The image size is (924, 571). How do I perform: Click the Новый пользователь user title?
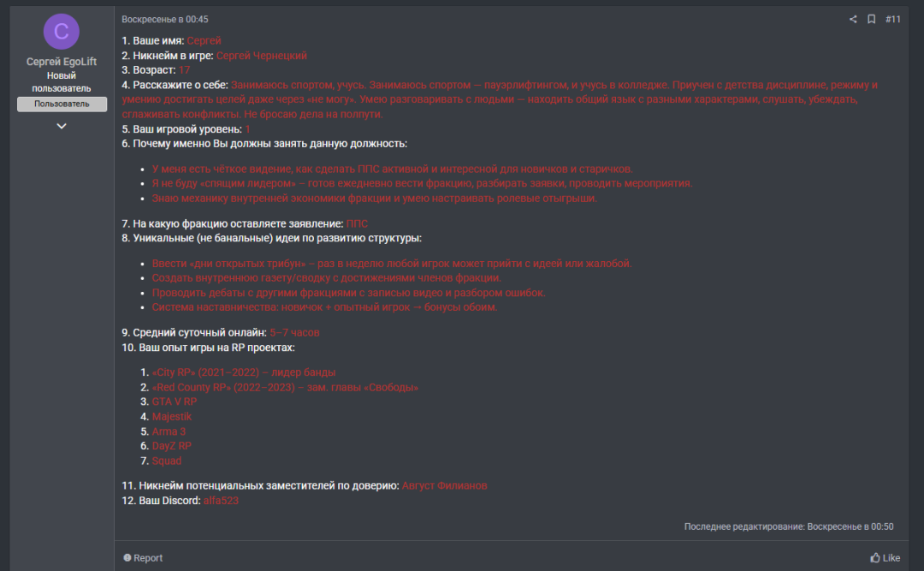(x=62, y=82)
